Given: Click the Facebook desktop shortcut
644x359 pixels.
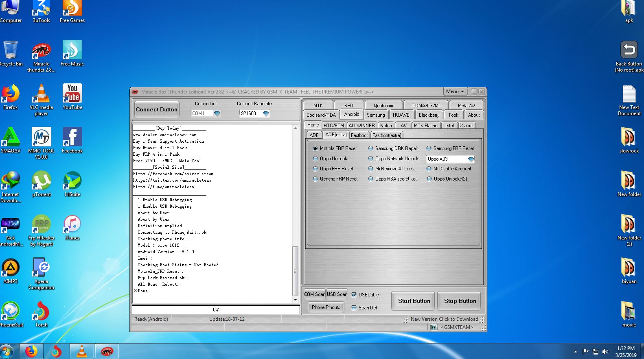Looking at the screenshot, I should (x=72, y=140).
